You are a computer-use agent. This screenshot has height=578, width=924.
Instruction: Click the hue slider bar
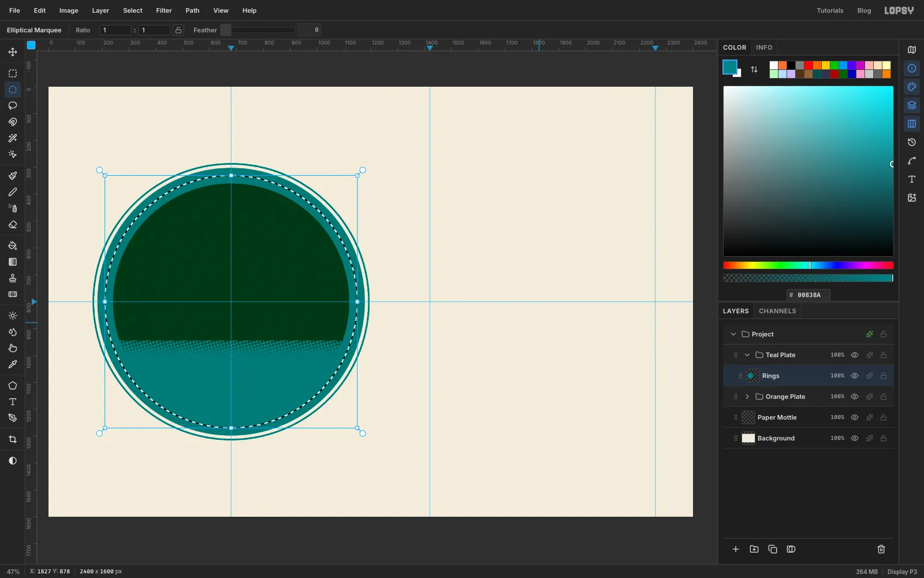pos(808,265)
